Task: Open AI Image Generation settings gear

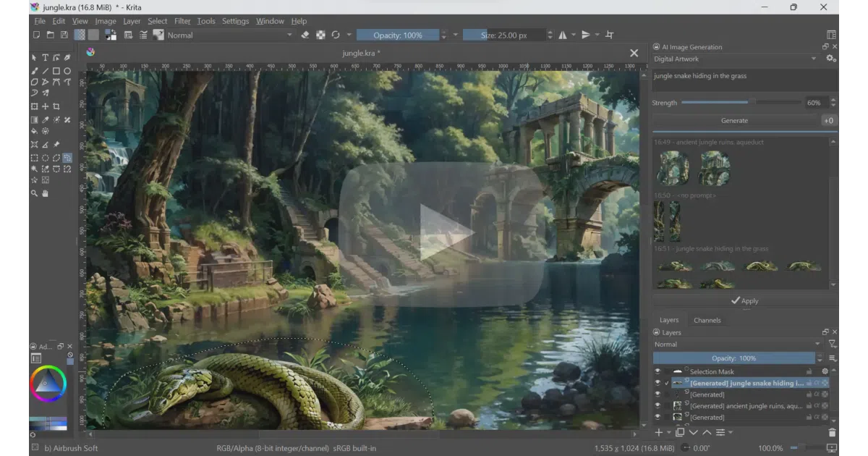Action: 830,59
